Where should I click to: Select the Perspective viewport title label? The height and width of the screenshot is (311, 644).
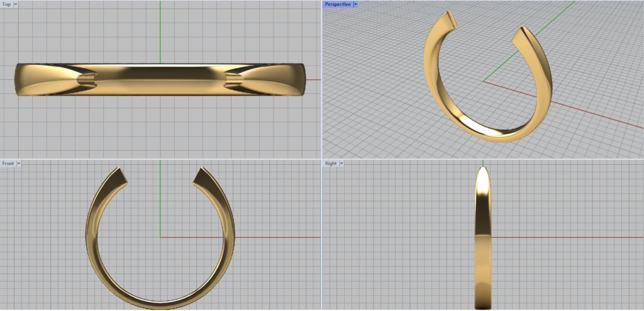[338, 4]
